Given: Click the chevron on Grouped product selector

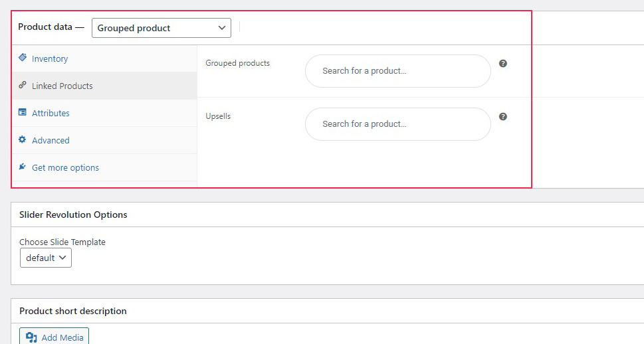Looking at the screenshot, I should click(222, 28).
